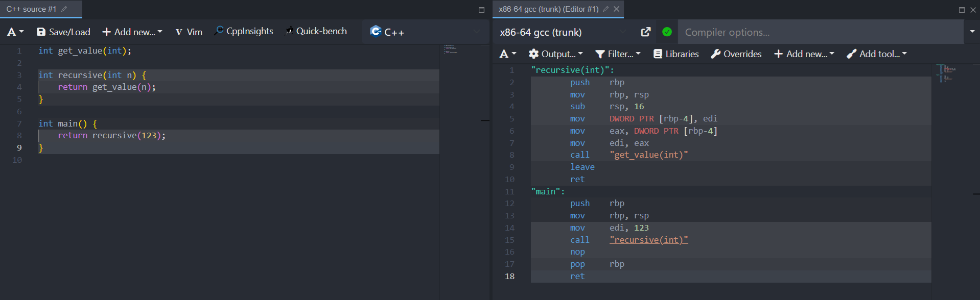
Task: Open Add tool dropdown
Action: [x=877, y=54]
